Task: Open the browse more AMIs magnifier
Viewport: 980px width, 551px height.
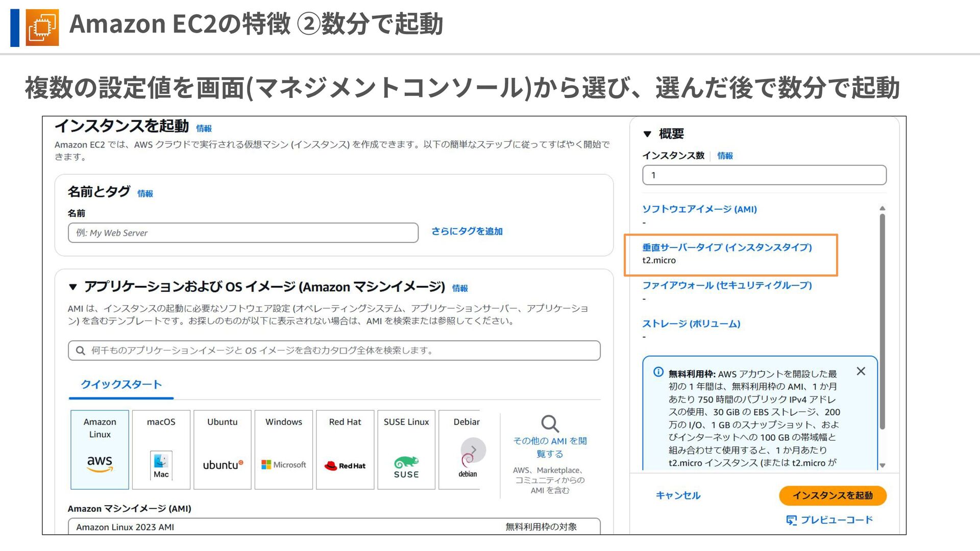Action: (x=550, y=424)
